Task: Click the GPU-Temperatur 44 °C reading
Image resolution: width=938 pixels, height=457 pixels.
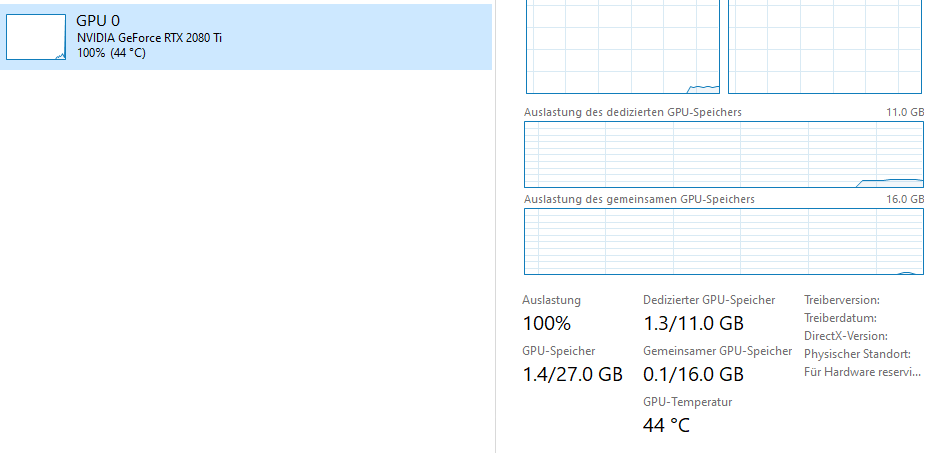Action: pyautogui.click(x=666, y=425)
